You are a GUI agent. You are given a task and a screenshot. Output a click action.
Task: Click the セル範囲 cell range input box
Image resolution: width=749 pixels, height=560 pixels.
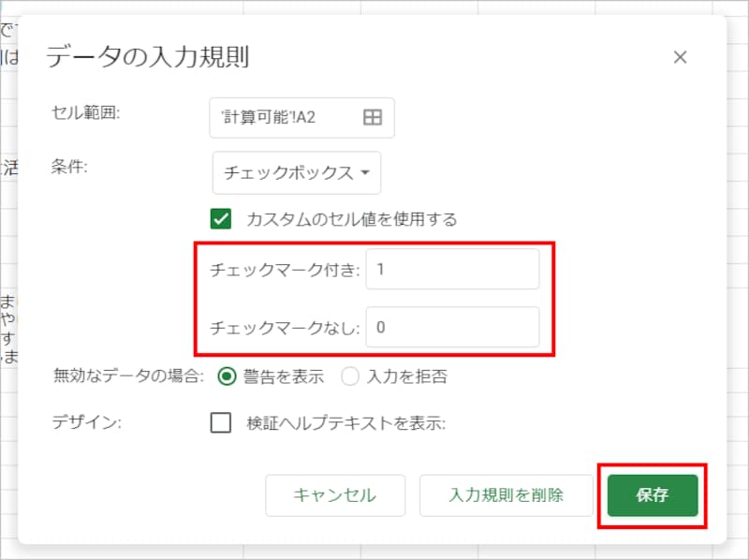[281, 117]
